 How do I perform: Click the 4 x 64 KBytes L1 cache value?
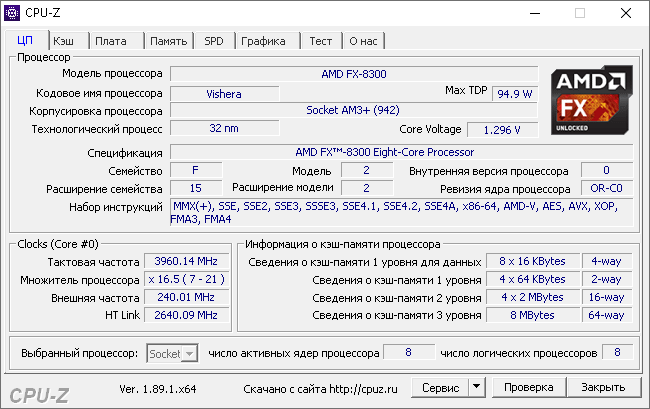[533, 279]
